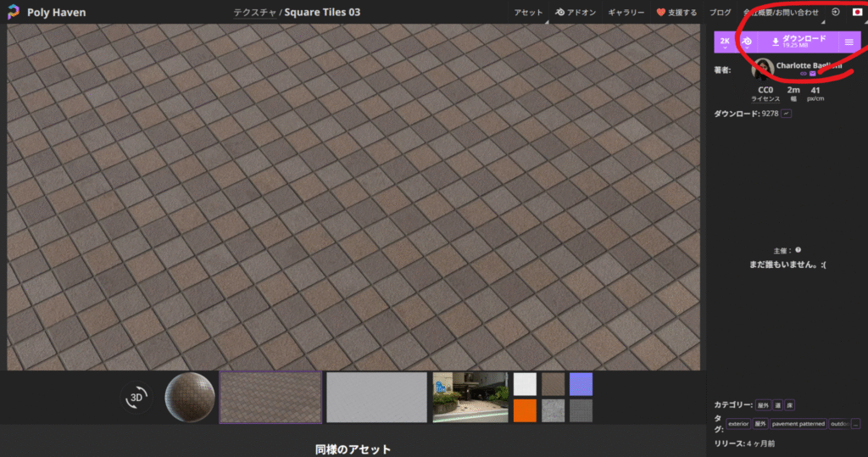Select the sphere render thumbnail
This screenshot has height=457, width=868.
pyautogui.click(x=189, y=397)
